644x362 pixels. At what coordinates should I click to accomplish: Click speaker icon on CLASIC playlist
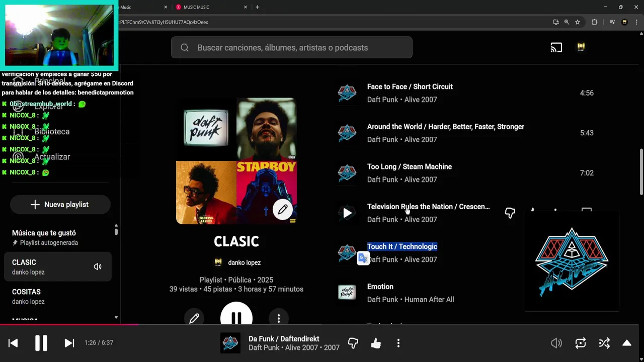98,267
